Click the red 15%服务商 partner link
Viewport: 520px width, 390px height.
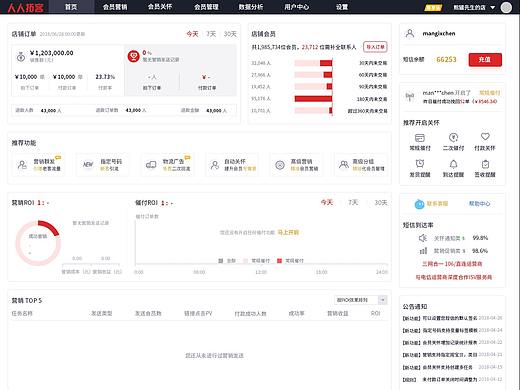pyautogui.click(x=453, y=277)
